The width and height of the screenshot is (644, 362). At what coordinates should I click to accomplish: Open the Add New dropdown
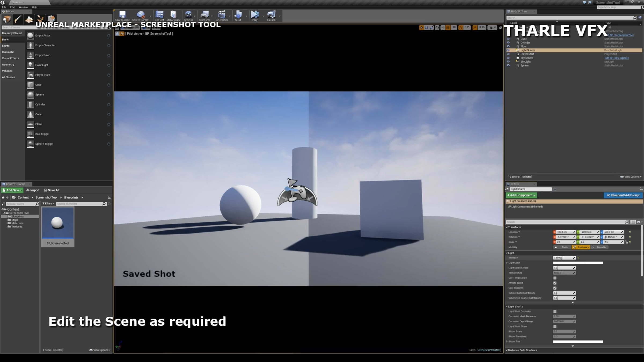[12, 190]
